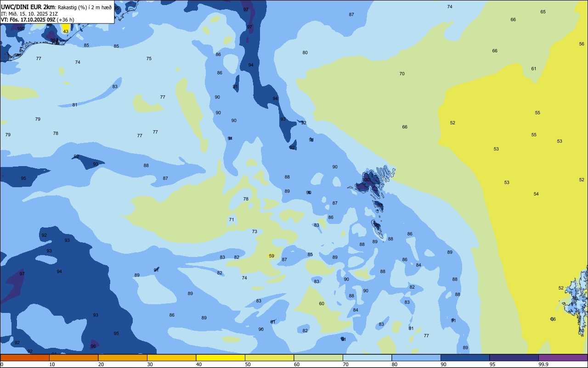Click the 'UWC/DINI EUR 2km' title text
Screen dimensions: 588x368
[28, 7]
